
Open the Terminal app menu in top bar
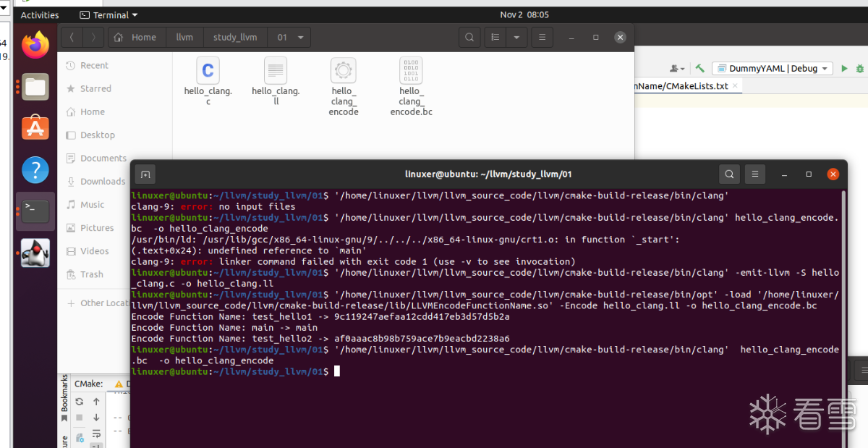109,14
